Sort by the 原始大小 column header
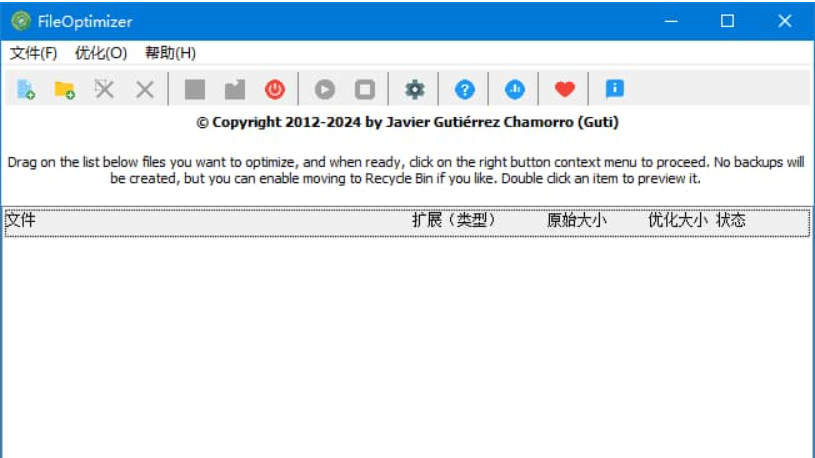The width and height of the screenshot is (815, 458). [x=576, y=220]
